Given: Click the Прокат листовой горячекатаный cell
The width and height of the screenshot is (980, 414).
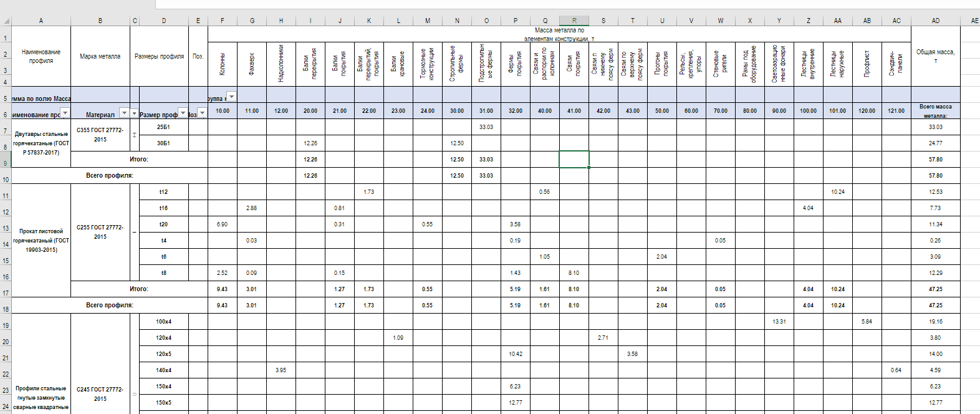Looking at the screenshot, I should [41, 240].
